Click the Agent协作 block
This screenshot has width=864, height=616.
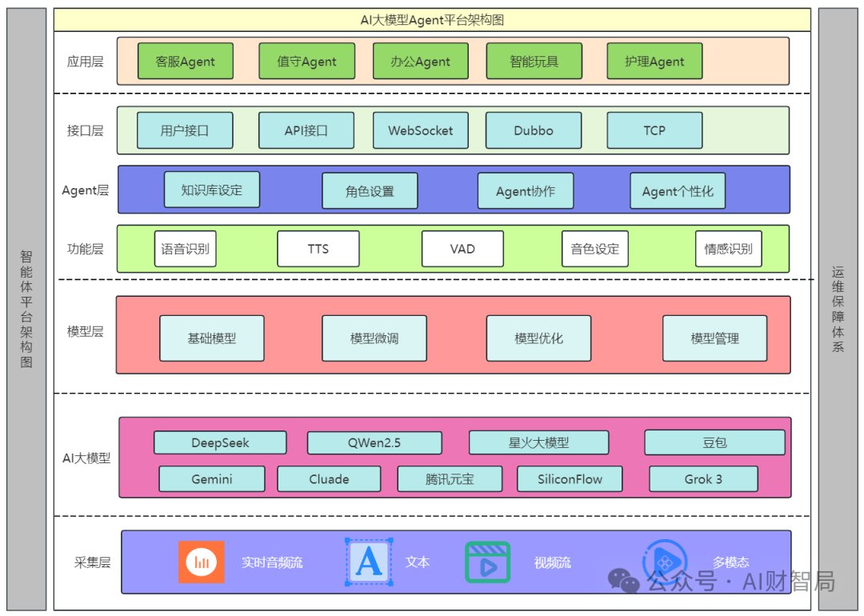pos(525,190)
